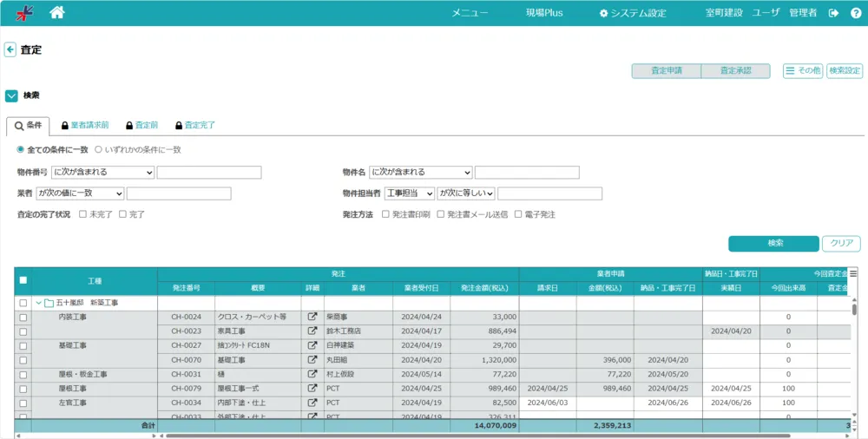Screen dimensions: 868x439
Task: Click the table column menu icon
Action: (853, 274)
